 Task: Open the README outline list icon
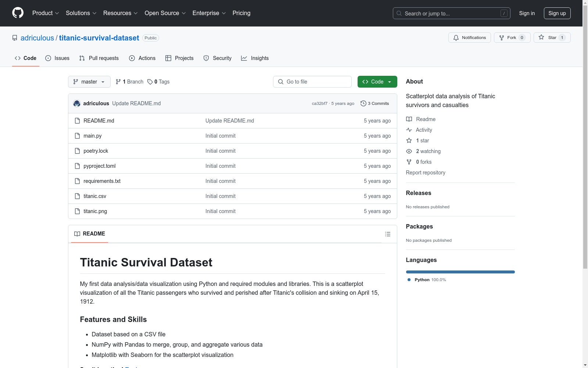[387, 234]
